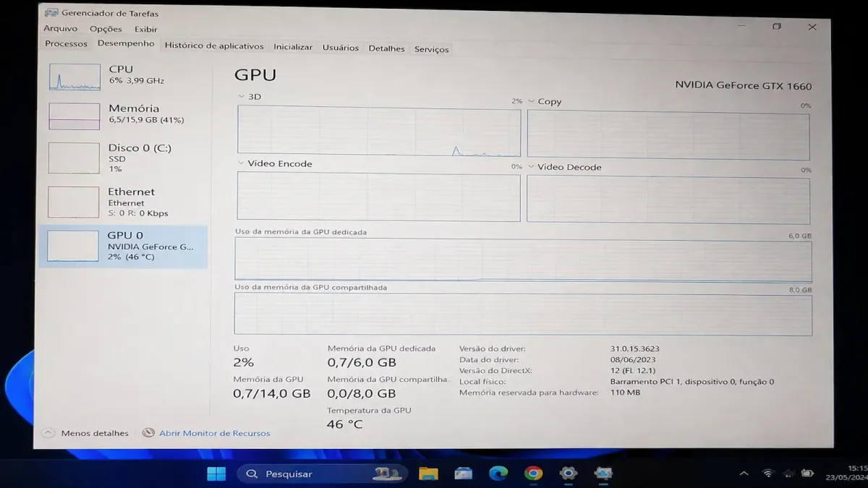This screenshot has width=868, height=488.
Task: Switch to the Serviços tab
Action: (x=432, y=49)
